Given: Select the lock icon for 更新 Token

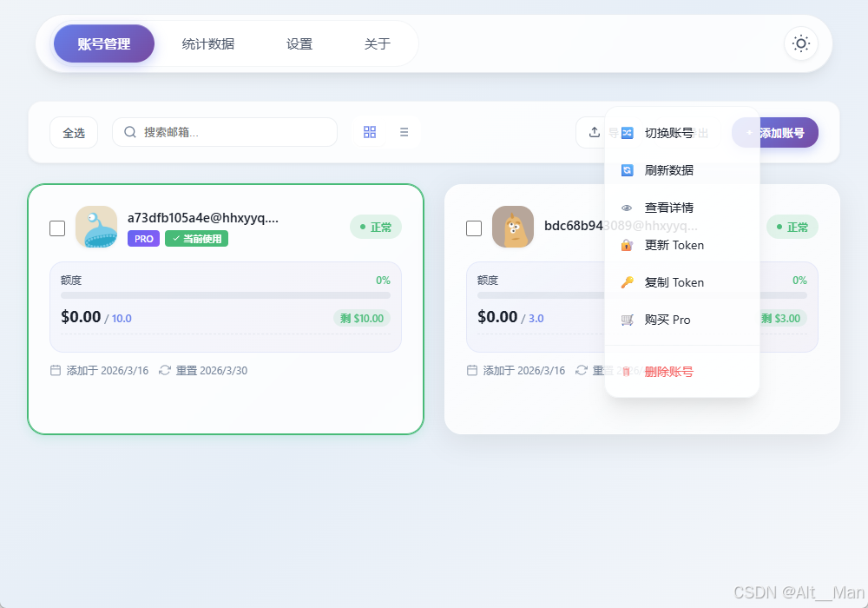Looking at the screenshot, I should (627, 245).
